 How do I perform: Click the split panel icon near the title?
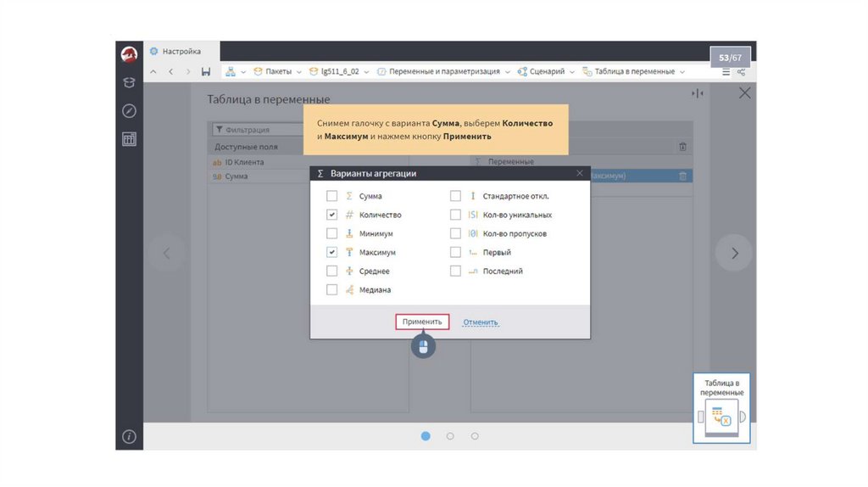click(x=698, y=93)
